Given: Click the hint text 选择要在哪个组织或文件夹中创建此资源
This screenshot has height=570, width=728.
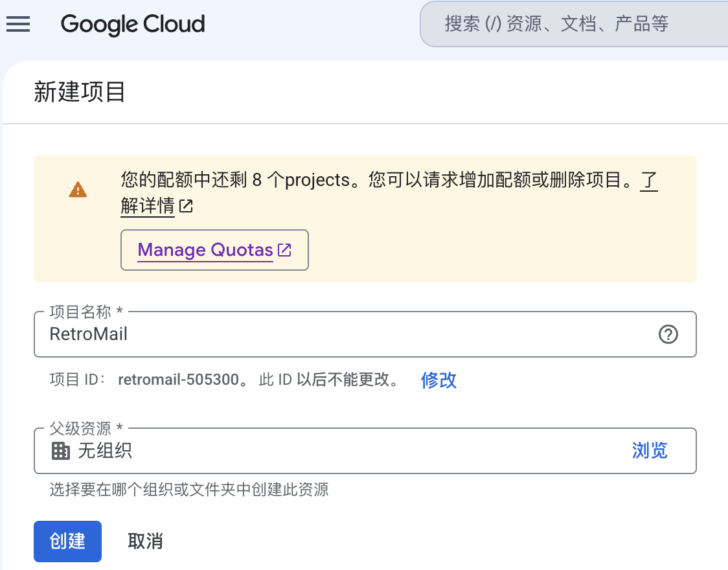Looking at the screenshot, I should tap(189, 490).
